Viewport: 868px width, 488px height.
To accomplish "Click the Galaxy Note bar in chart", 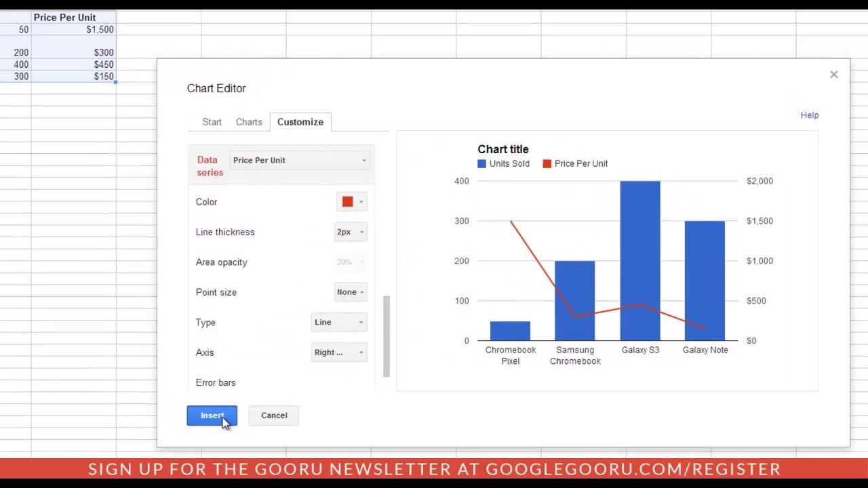I will 705,281.
